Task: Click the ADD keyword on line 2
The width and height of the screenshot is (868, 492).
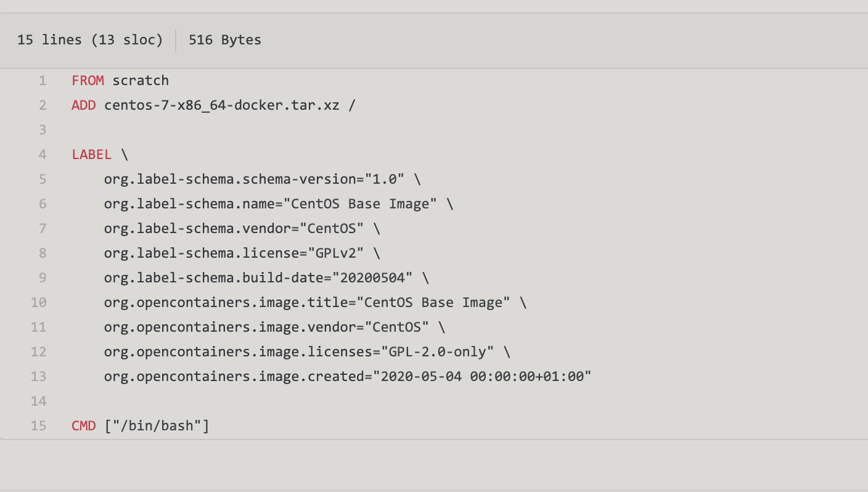Action: coord(84,105)
